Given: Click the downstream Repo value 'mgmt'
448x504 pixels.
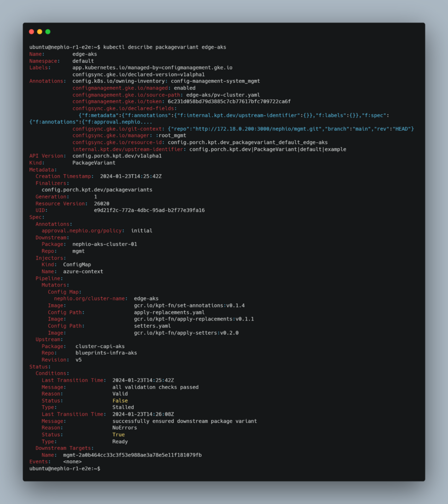Looking at the screenshot, I should [x=78, y=252].
